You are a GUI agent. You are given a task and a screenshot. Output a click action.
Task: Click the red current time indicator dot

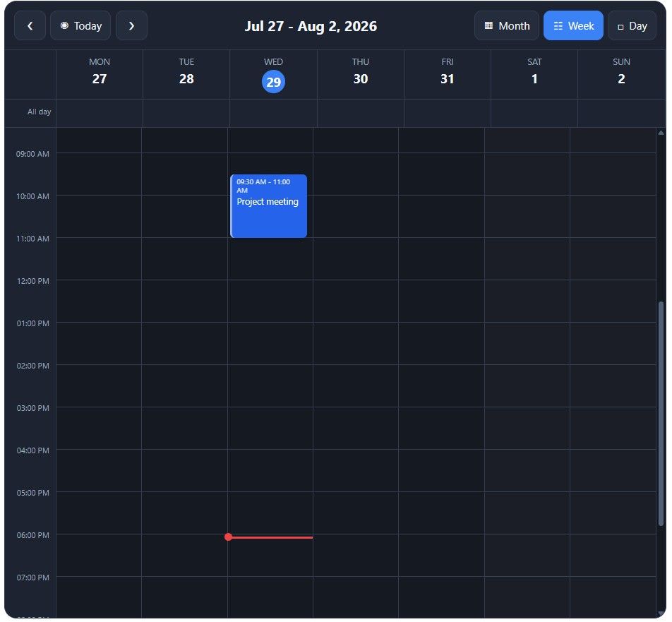tap(229, 537)
